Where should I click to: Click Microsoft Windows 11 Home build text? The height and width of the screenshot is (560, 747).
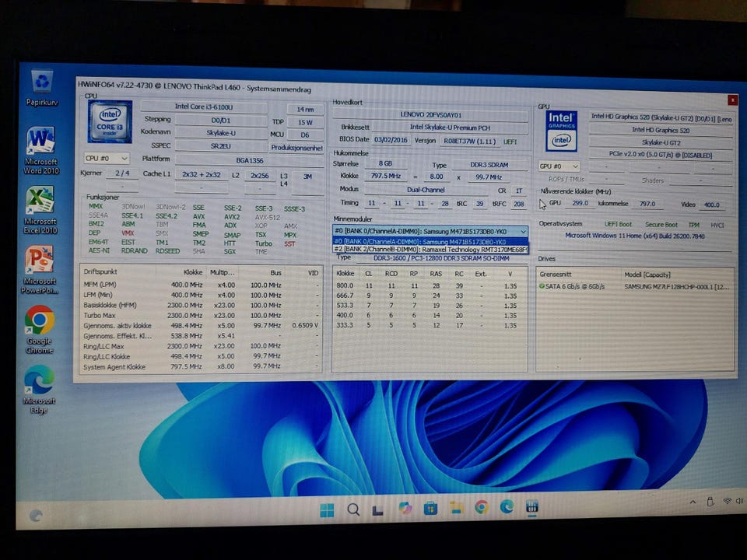(x=635, y=236)
